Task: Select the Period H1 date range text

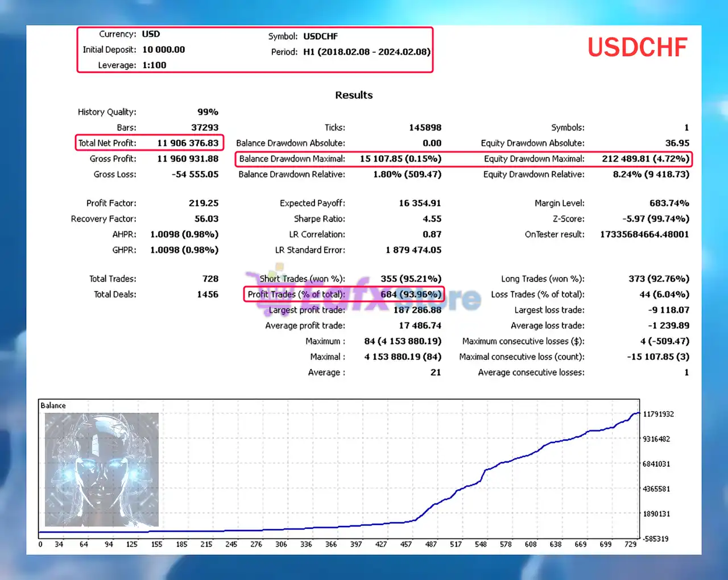Action: [x=367, y=52]
